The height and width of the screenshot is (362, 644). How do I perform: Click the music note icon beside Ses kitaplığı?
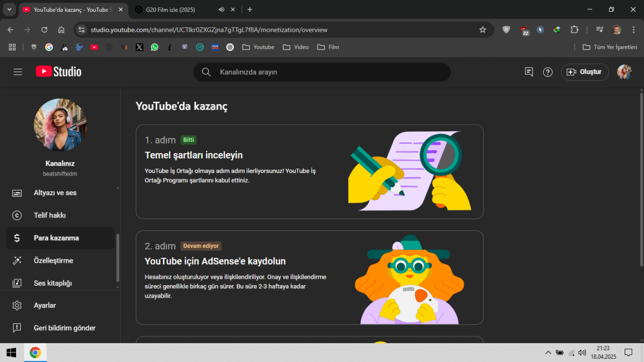[x=17, y=283]
